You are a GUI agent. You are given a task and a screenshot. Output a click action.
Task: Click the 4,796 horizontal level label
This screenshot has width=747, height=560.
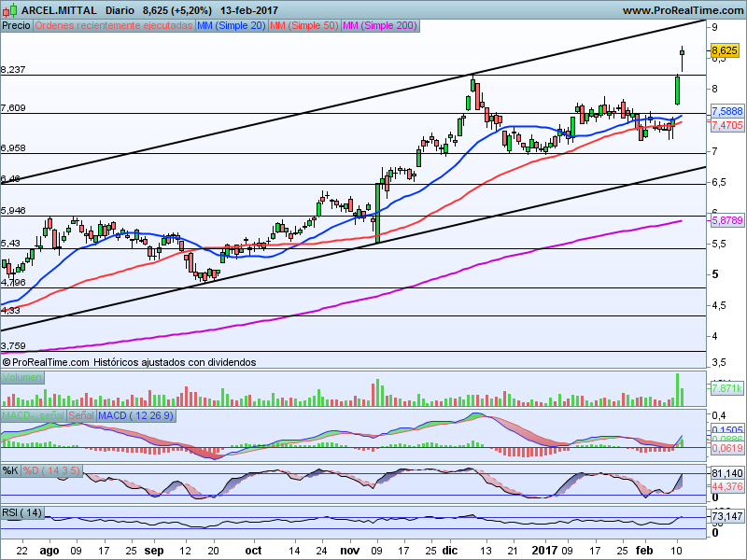(x=13, y=283)
